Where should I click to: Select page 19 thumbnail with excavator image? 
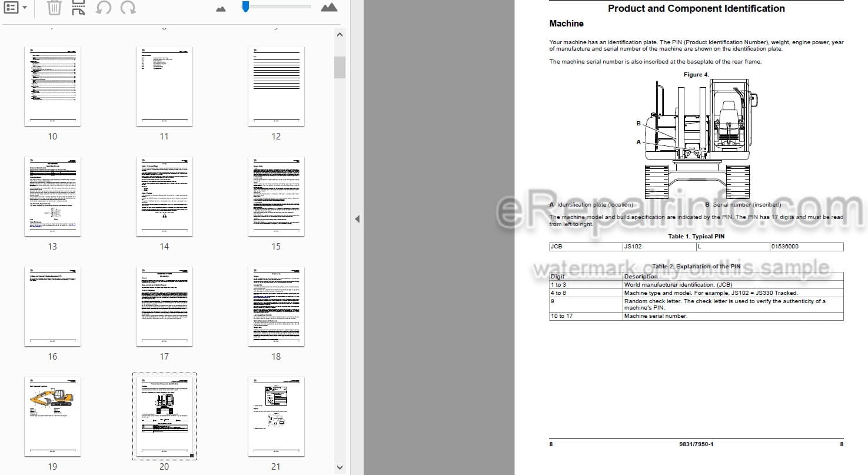pos(52,416)
